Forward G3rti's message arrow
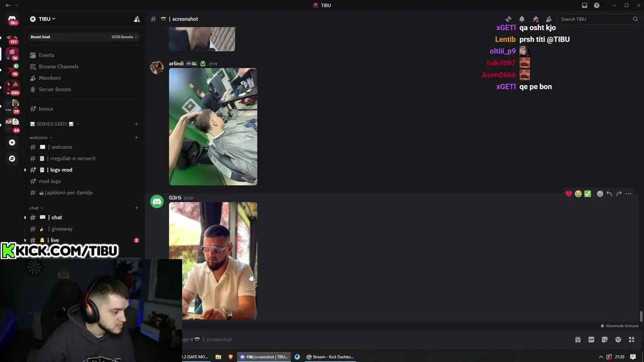This screenshot has width=644, height=362. tap(619, 194)
